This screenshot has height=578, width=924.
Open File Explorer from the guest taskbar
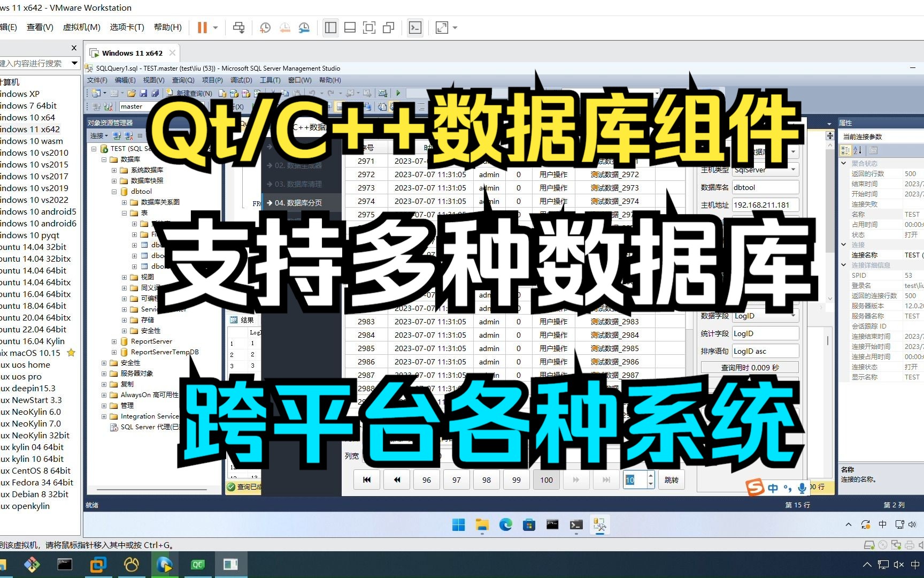(x=482, y=524)
